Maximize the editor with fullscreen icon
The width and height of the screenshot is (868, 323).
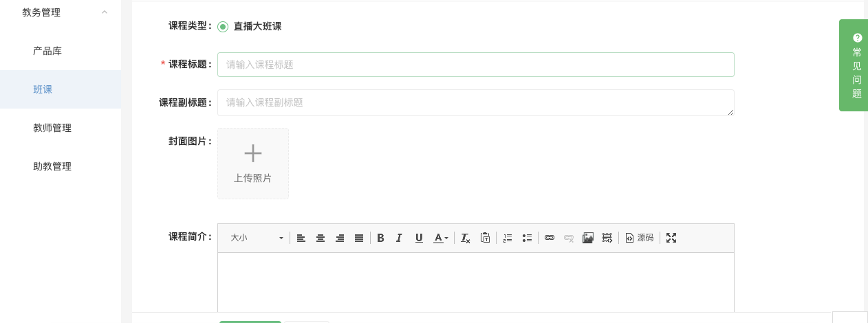[671, 238]
